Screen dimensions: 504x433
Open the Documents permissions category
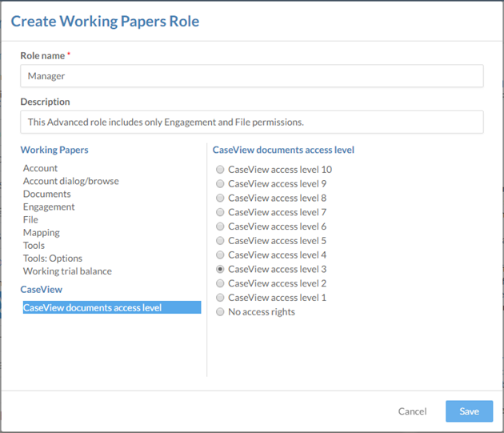click(x=46, y=194)
